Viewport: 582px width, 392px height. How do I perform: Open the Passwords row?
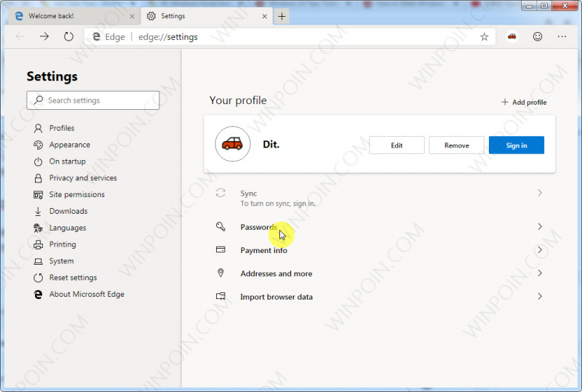coord(379,227)
